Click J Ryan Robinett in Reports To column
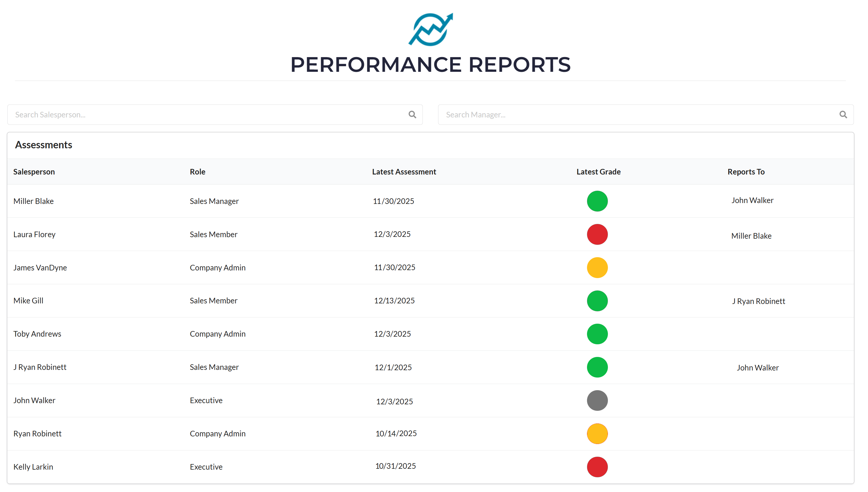The height and width of the screenshot is (492, 868). click(x=758, y=301)
